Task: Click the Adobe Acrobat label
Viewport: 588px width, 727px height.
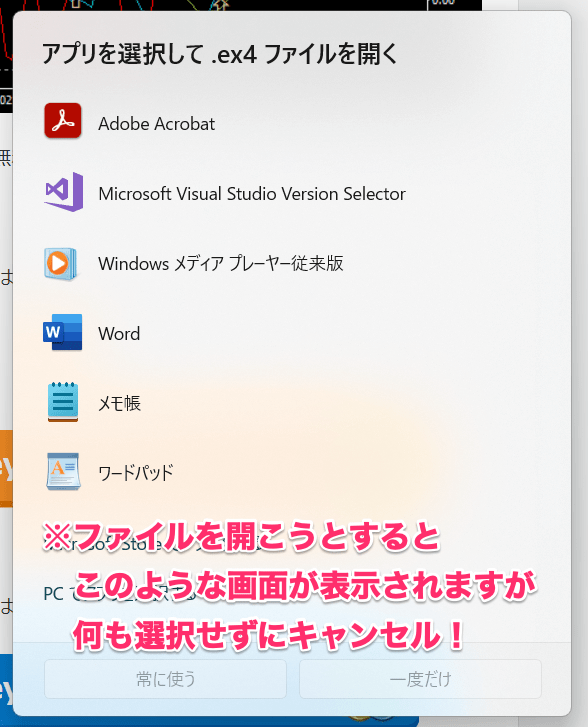Action: [156, 124]
